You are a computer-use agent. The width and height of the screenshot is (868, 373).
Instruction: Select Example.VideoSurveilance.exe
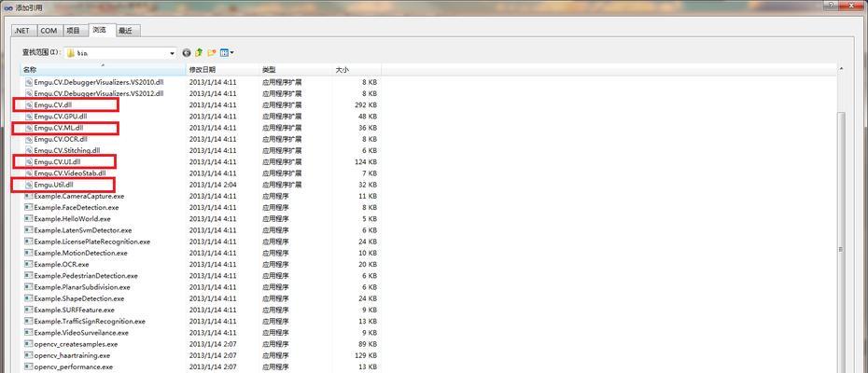pos(81,333)
